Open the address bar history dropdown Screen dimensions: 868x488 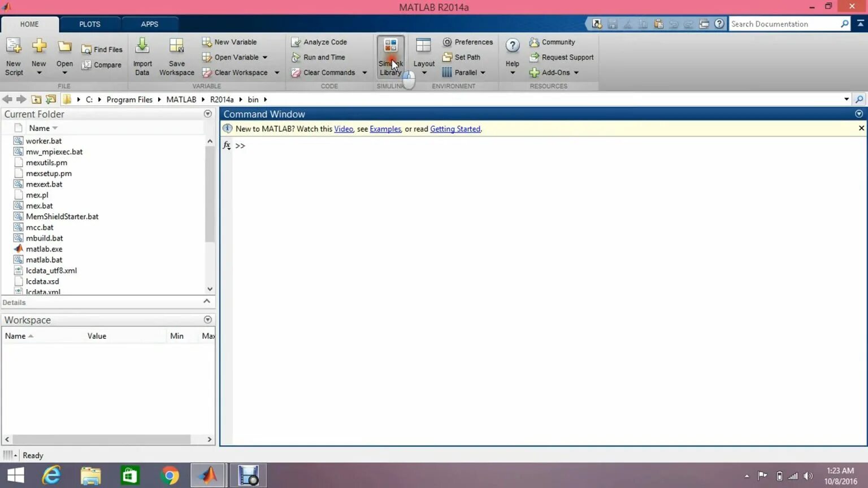[x=847, y=99]
